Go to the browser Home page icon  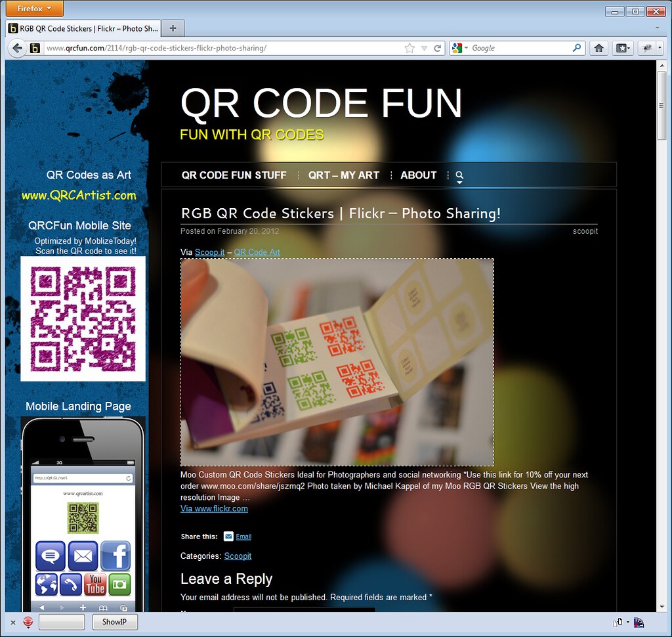(x=598, y=48)
